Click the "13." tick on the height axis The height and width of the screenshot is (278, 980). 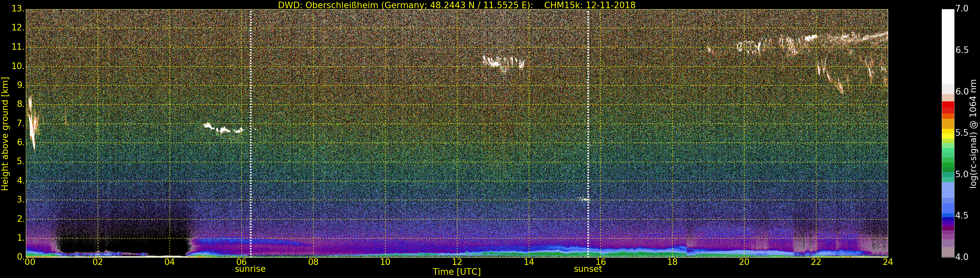click(18, 9)
